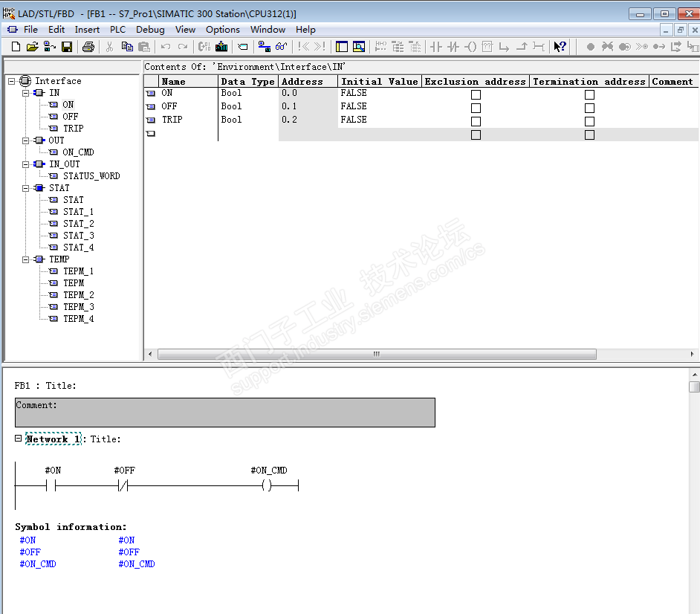700x614 pixels.
Task: Open the Debug menu
Action: coord(150,30)
